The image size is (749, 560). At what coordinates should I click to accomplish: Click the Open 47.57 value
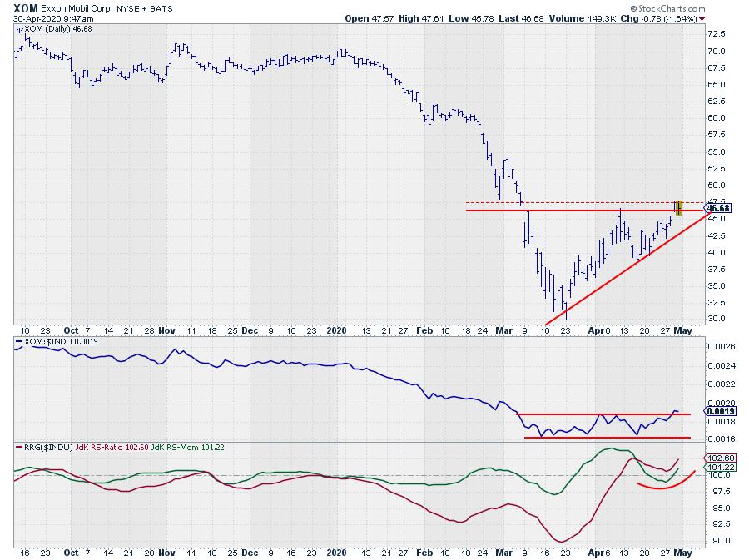tap(370, 18)
